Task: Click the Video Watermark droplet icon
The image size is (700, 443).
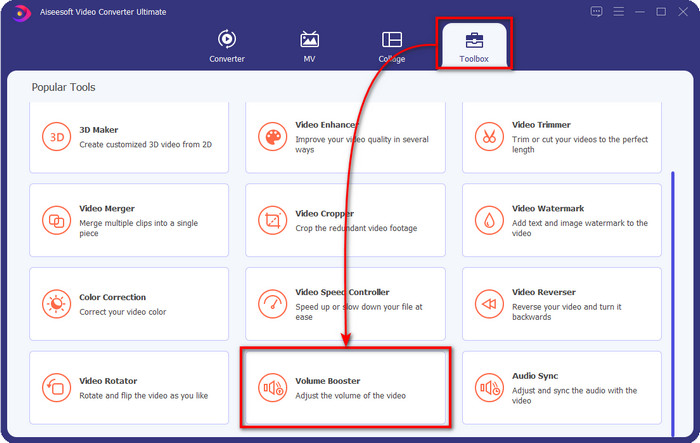Action: click(x=489, y=220)
